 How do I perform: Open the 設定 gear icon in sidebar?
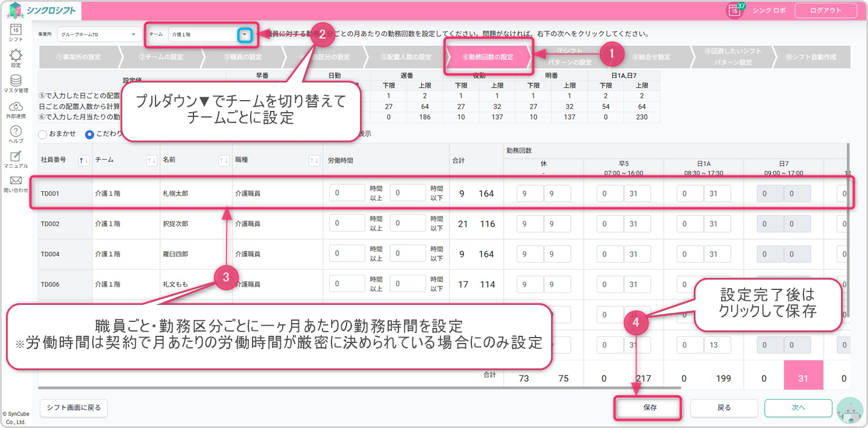click(16, 55)
